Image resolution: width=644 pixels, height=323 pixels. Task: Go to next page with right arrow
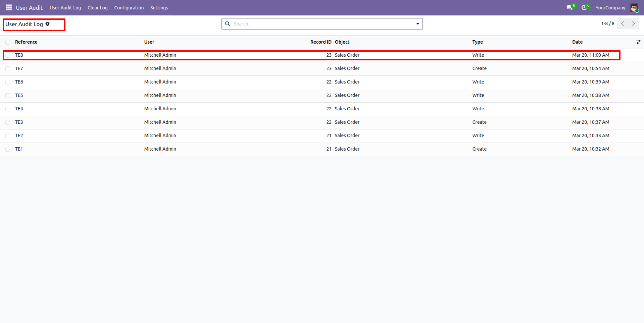pos(633,24)
